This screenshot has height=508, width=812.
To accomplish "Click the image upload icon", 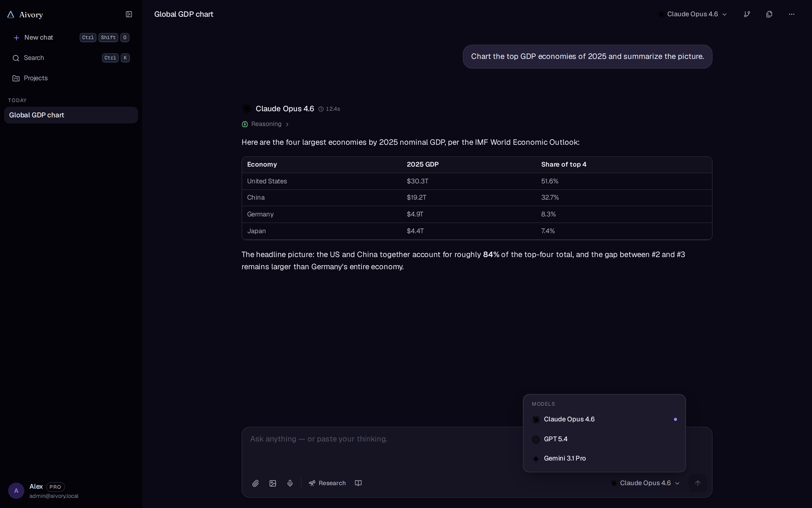I will (273, 483).
